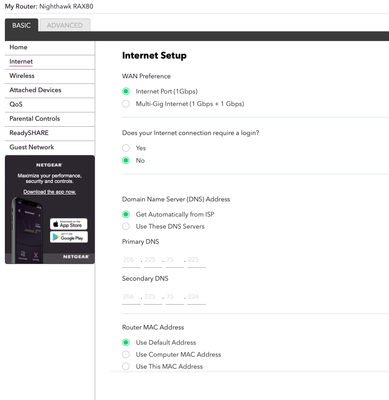
Task: Click Secondary DNS third octet field
Action: pyautogui.click(x=174, y=297)
